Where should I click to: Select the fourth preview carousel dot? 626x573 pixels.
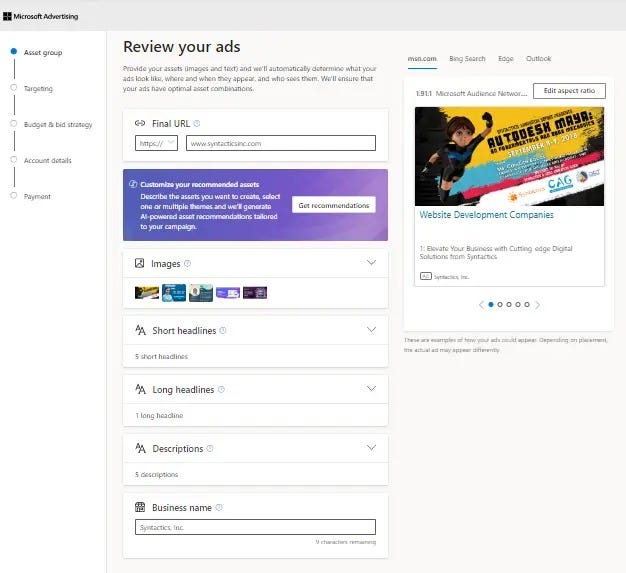pos(518,304)
